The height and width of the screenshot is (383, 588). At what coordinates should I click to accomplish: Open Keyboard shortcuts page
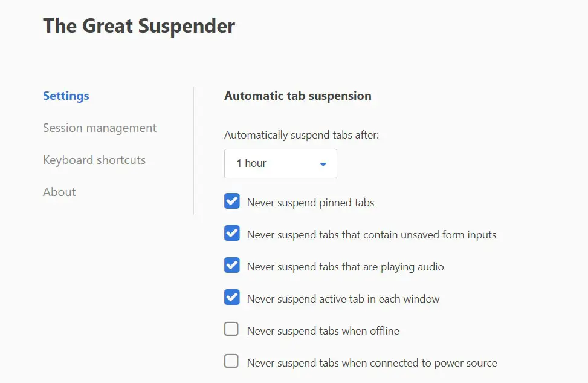point(94,160)
